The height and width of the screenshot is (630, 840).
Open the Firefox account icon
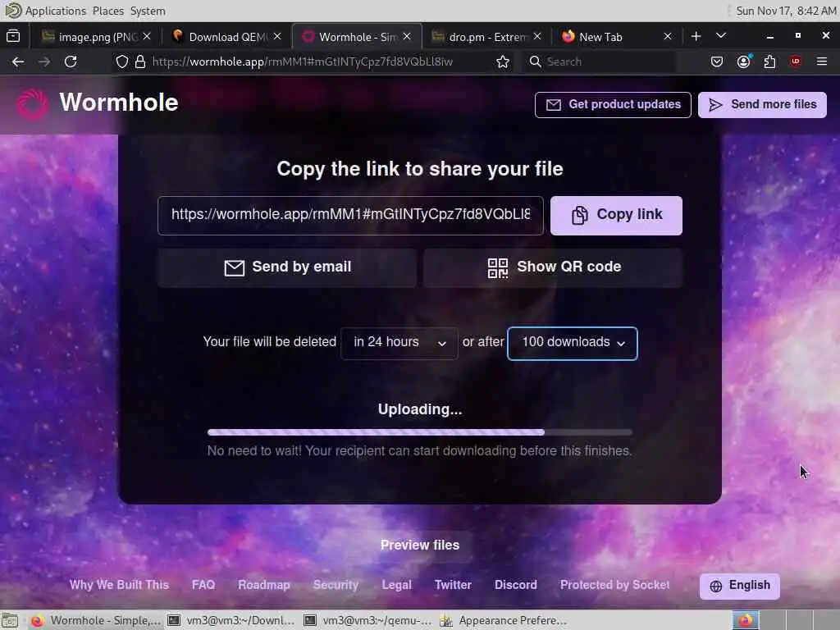[743, 62]
